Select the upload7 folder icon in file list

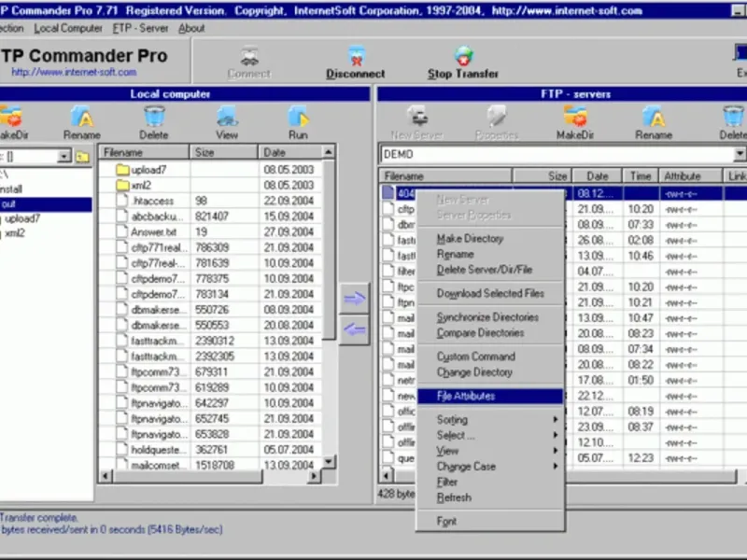(x=123, y=170)
